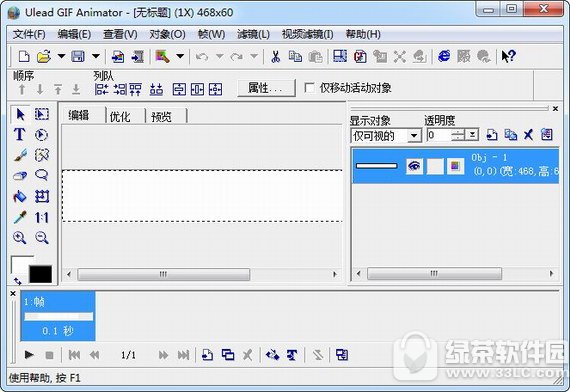
Task: Switch to the 优化 tab
Action: pyautogui.click(x=120, y=117)
